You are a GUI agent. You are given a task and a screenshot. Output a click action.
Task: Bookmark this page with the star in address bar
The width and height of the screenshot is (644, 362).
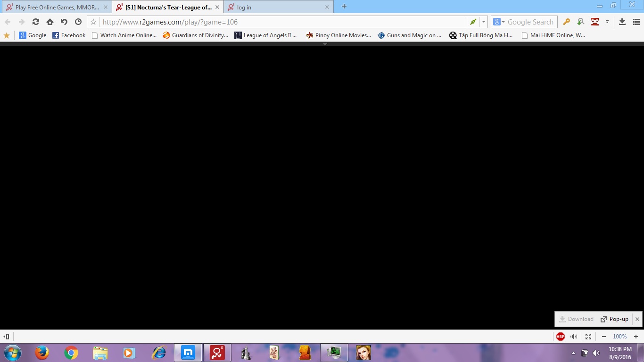click(93, 22)
